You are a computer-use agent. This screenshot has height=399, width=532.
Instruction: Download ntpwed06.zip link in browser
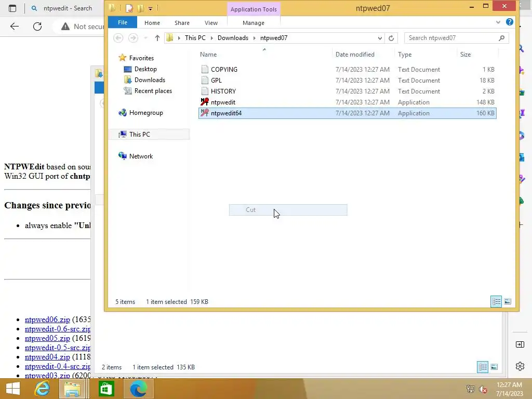point(47,320)
